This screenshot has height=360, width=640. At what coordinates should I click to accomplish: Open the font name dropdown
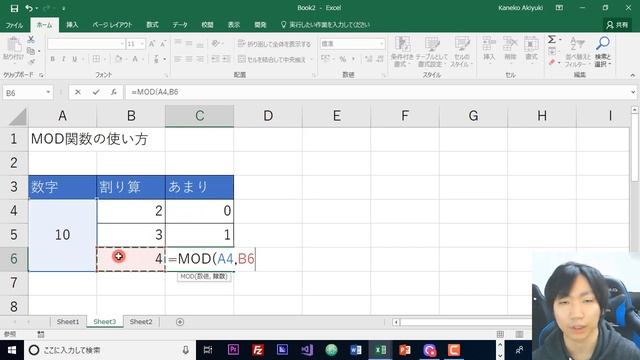coord(122,44)
